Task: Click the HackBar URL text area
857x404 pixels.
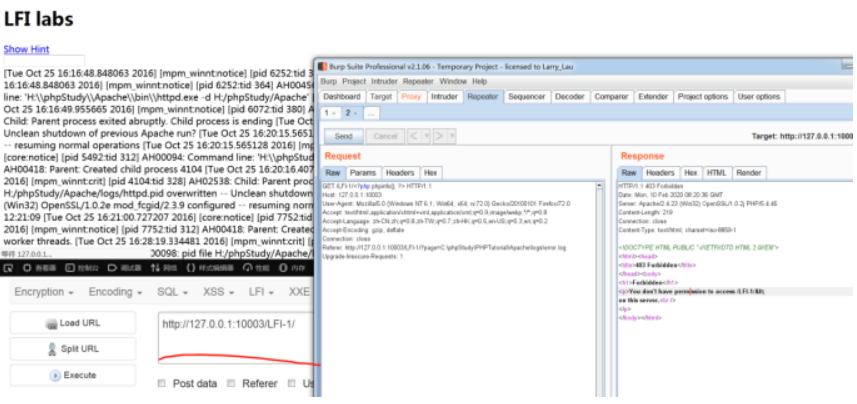Action: (x=236, y=337)
